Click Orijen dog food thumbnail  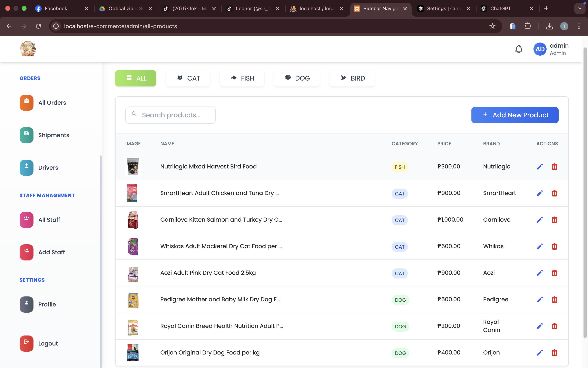[133, 352]
